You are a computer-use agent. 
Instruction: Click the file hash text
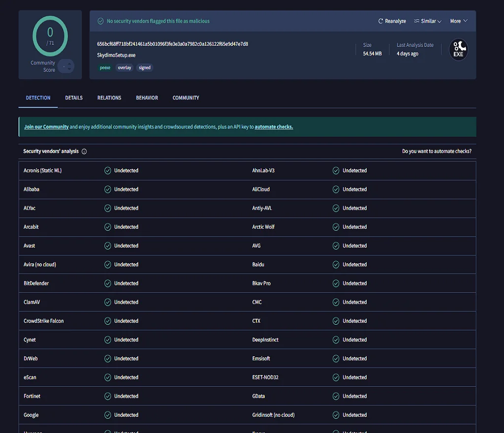pyautogui.click(x=172, y=44)
